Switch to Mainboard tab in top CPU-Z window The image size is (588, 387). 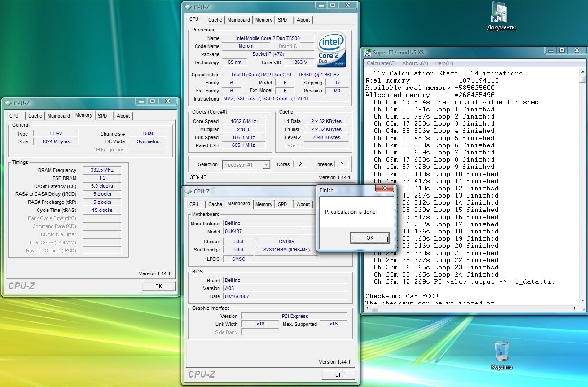(x=239, y=20)
